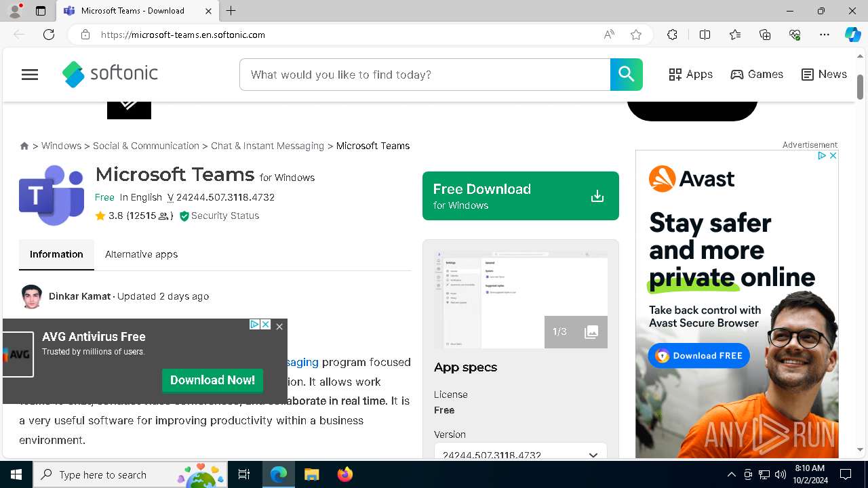Launch Firefox from the taskbar
Screen dimensions: 868x488
[345, 474]
